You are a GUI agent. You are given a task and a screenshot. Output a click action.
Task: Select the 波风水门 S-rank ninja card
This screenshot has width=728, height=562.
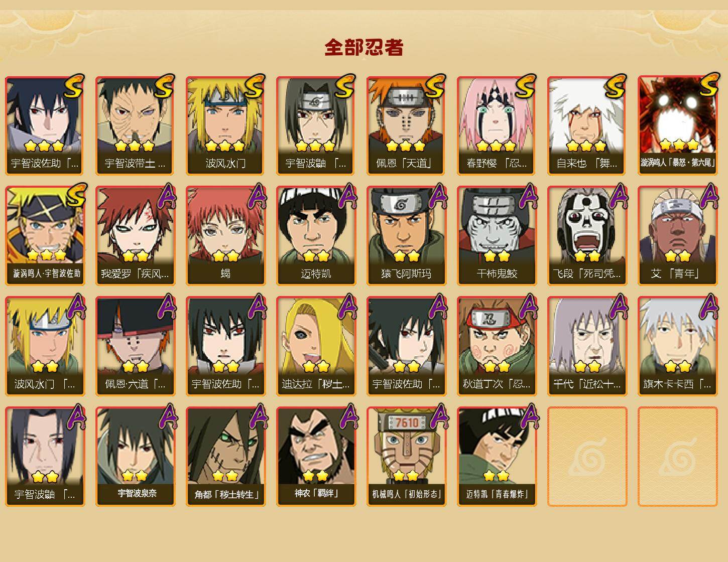pos(225,125)
